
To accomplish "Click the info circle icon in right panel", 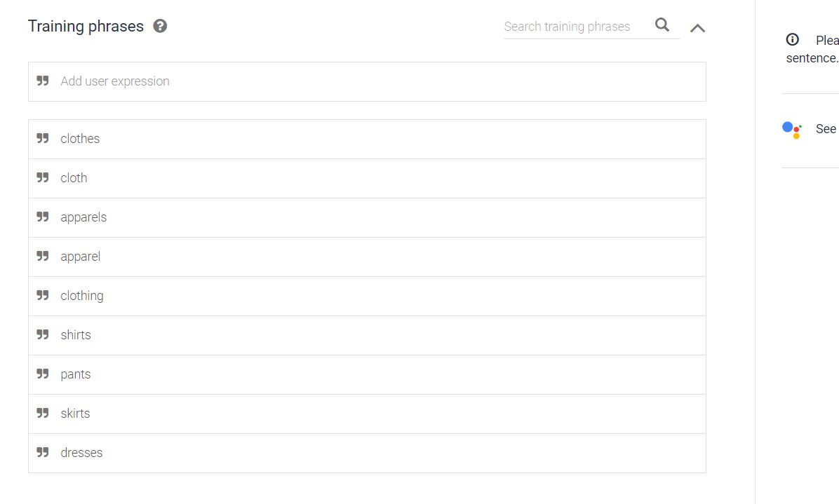I will coord(793,39).
